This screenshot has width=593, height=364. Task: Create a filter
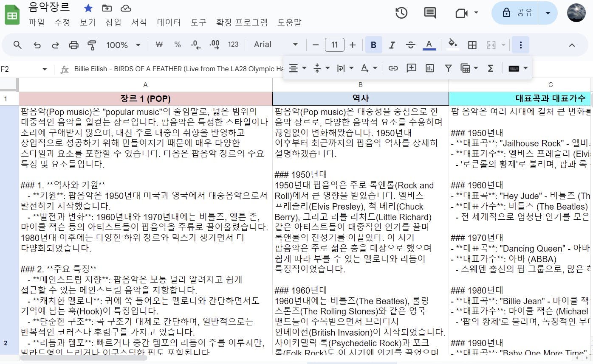point(448,68)
